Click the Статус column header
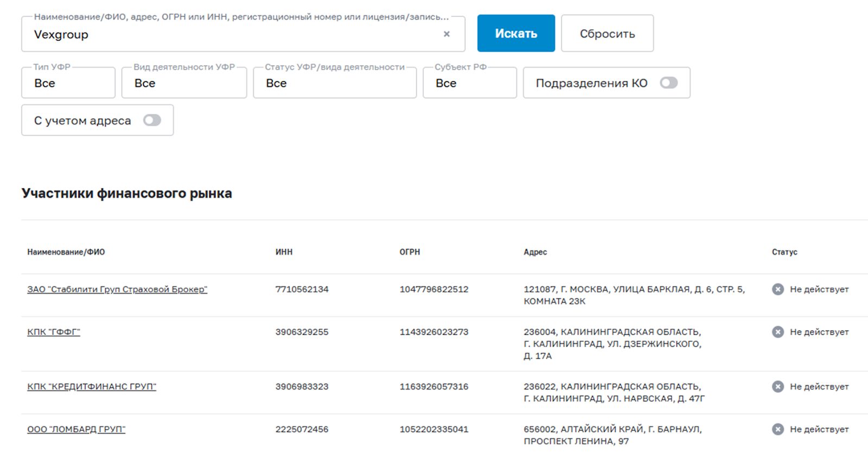Image resolution: width=868 pixels, height=453 pixels. click(x=784, y=252)
